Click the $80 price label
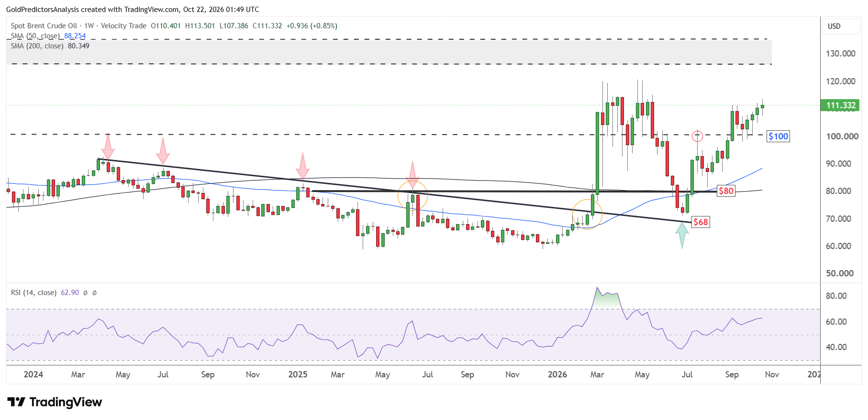Viewport: 868px width, 420px height. click(726, 191)
